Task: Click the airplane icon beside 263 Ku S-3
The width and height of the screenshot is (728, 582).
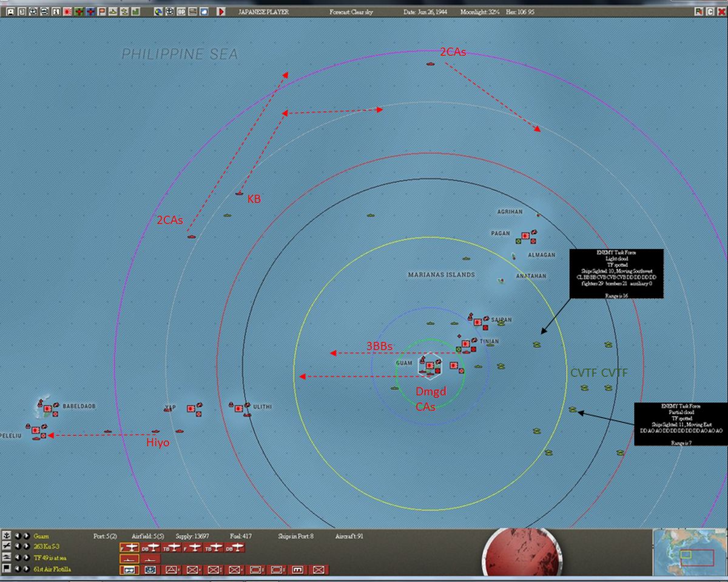Action: [5, 546]
